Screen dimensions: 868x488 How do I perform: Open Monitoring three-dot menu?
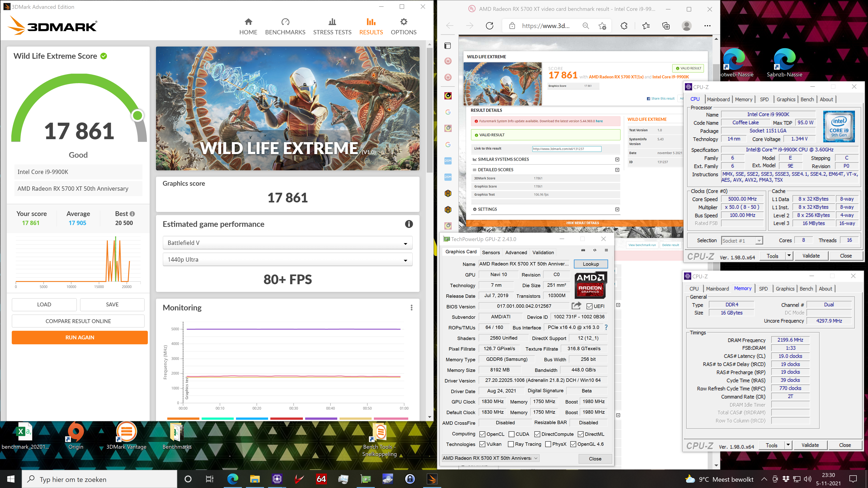coord(411,307)
